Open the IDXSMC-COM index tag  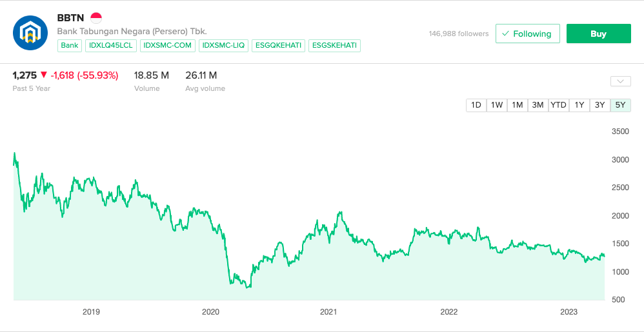pyautogui.click(x=168, y=46)
